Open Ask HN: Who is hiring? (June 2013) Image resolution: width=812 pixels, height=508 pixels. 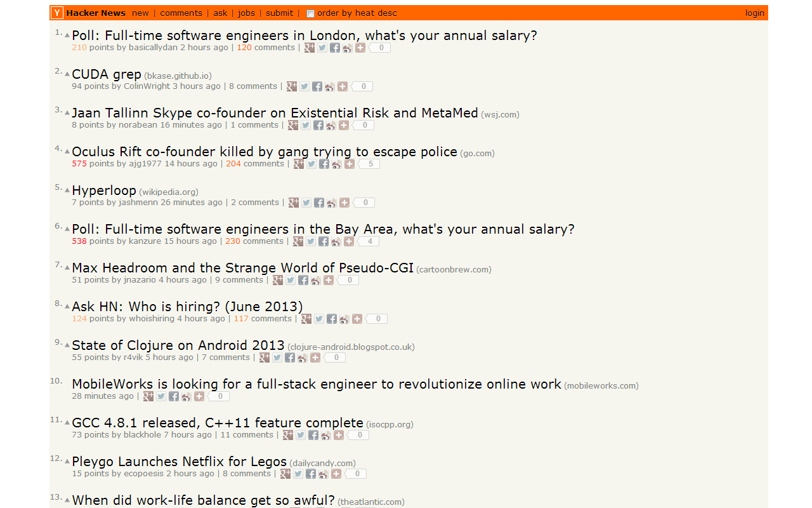187,307
